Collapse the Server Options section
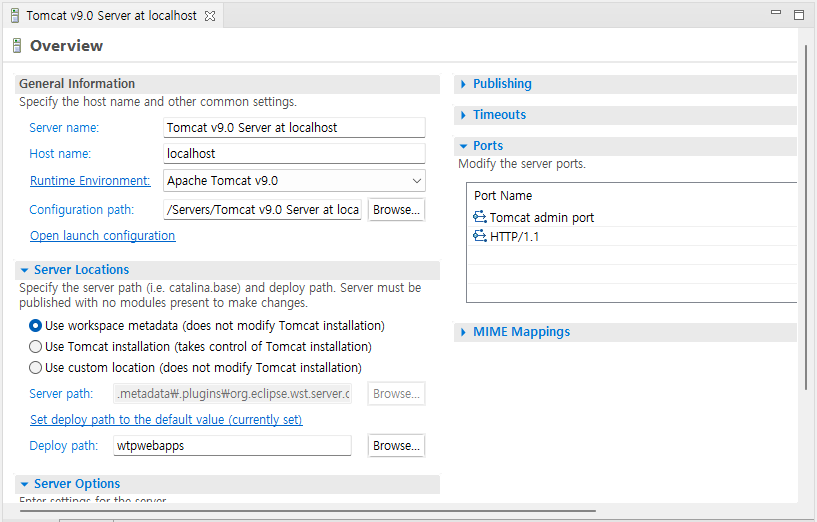Viewport: 817px width, 522px height. pyautogui.click(x=24, y=484)
